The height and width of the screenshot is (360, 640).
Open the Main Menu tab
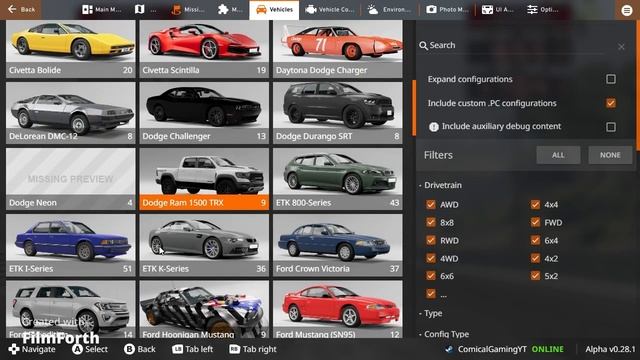pos(102,9)
